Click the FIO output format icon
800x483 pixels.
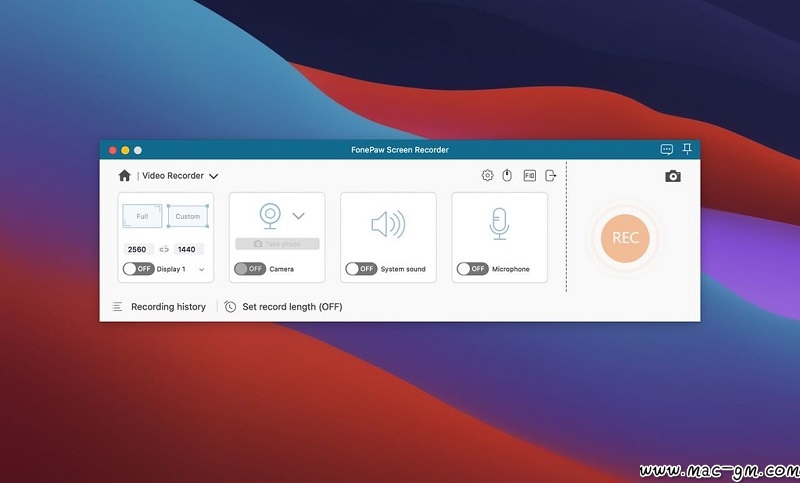point(530,175)
